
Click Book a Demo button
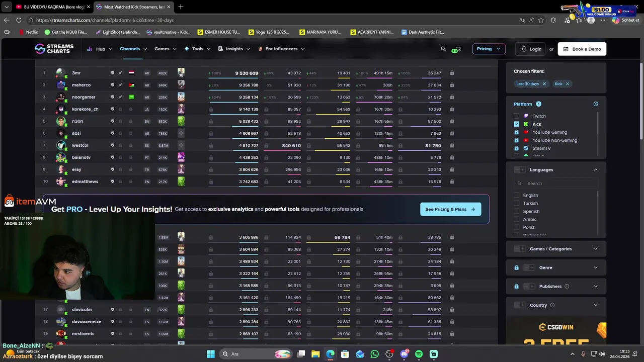pos(582,49)
